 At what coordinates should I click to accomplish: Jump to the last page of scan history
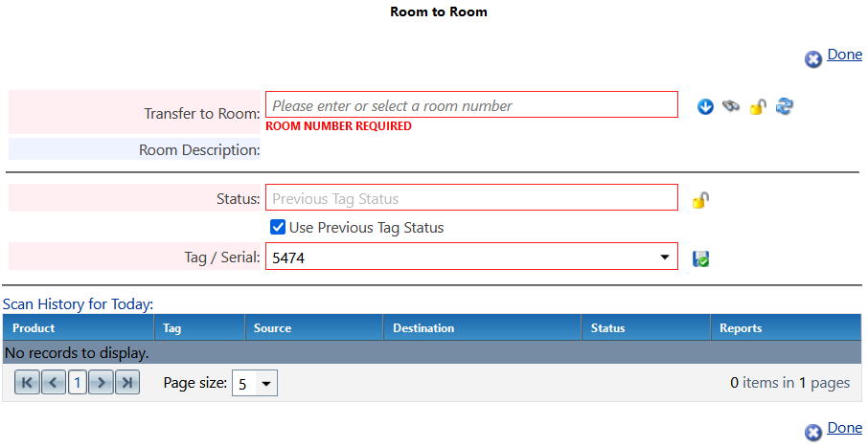127,383
